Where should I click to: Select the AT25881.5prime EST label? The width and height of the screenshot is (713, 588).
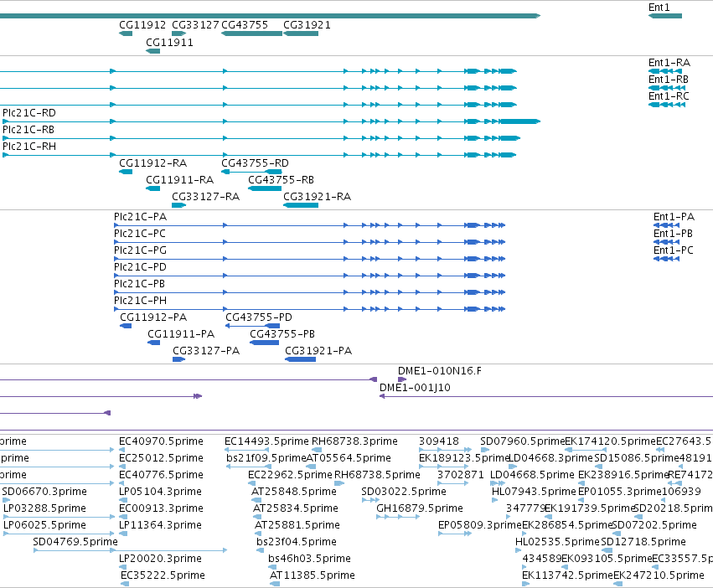tap(297, 525)
